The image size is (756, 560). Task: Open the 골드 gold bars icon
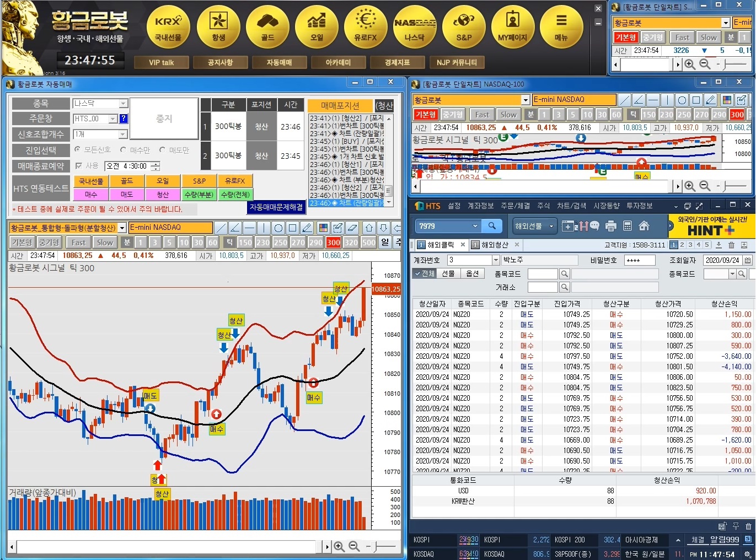(x=267, y=26)
